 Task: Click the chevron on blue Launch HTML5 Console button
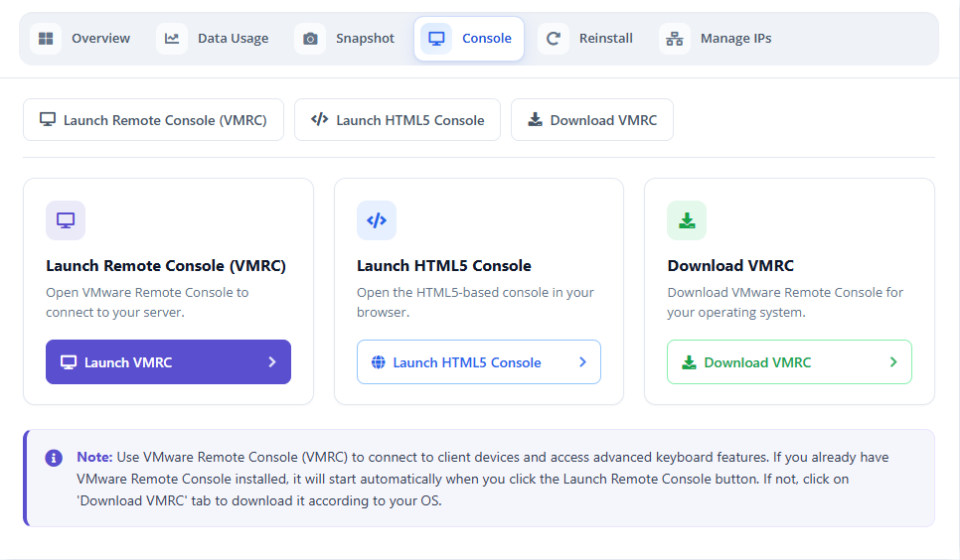tap(582, 362)
